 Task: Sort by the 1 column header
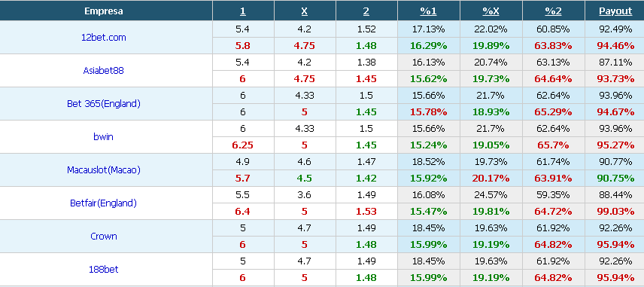pyautogui.click(x=243, y=11)
